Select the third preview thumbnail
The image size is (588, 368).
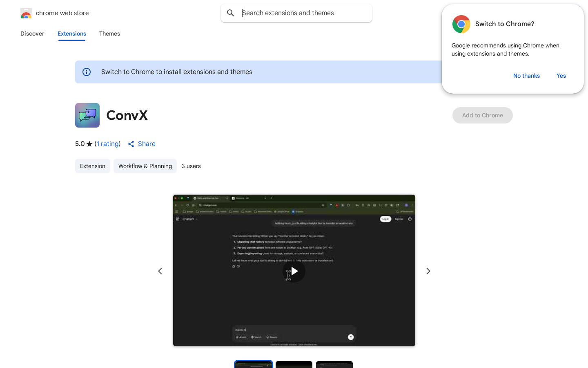[334, 364]
